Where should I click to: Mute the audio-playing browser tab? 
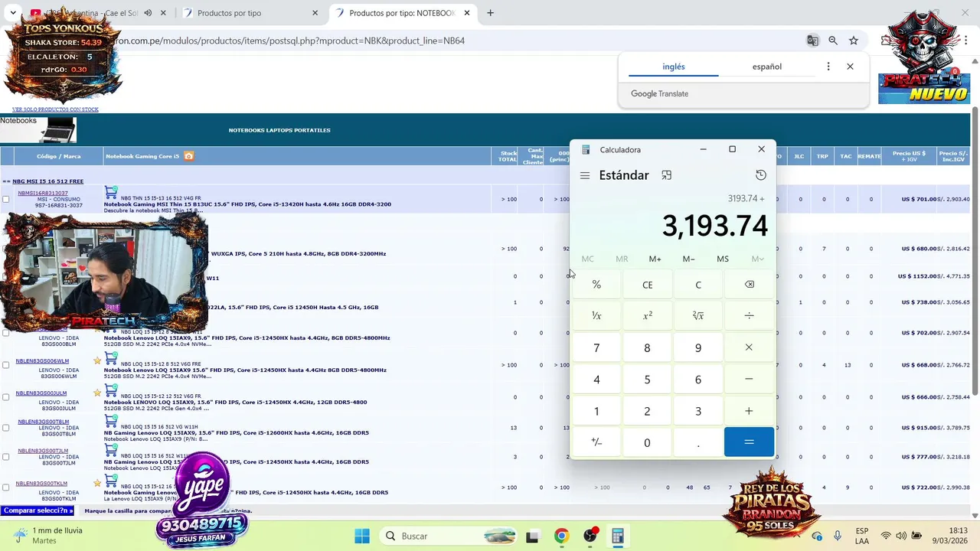point(148,13)
